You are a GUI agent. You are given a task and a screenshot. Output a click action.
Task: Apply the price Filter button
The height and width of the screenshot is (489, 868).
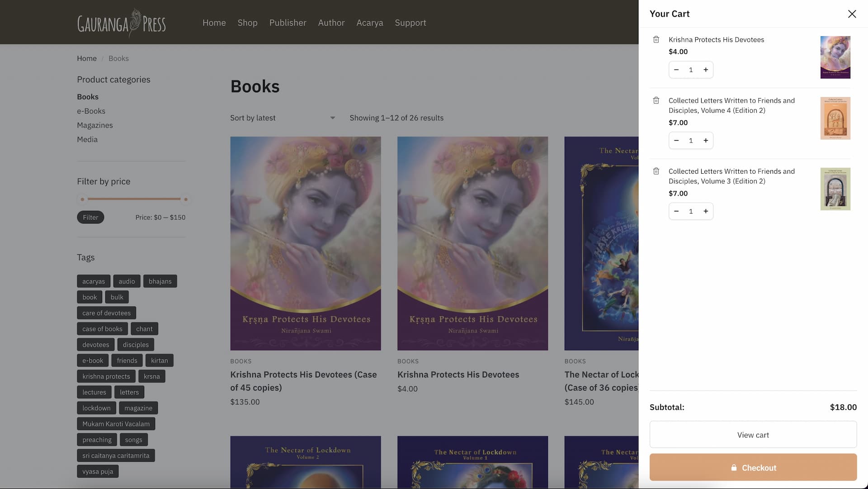pyautogui.click(x=90, y=218)
